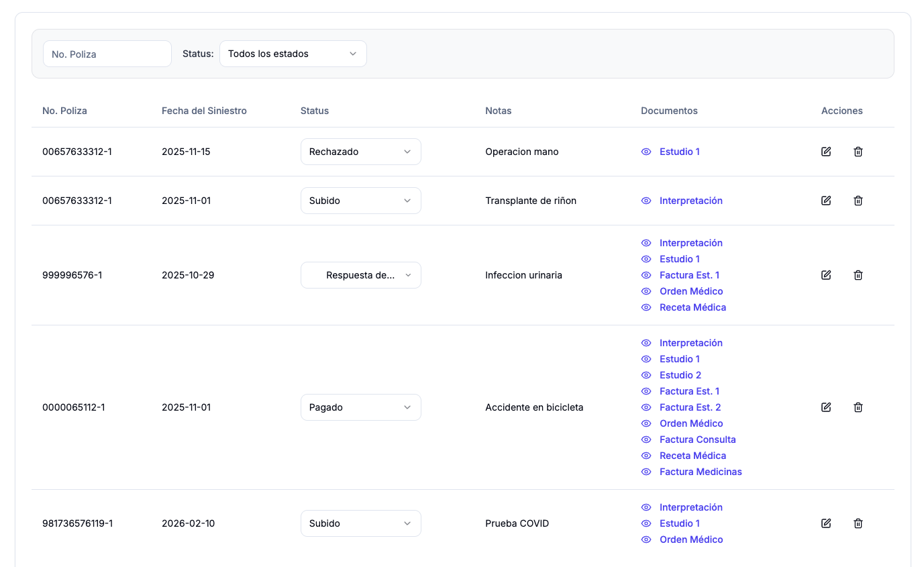This screenshot has width=924, height=567.
Task: Change status of Respuesta de... dropdown
Action: pyautogui.click(x=360, y=275)
